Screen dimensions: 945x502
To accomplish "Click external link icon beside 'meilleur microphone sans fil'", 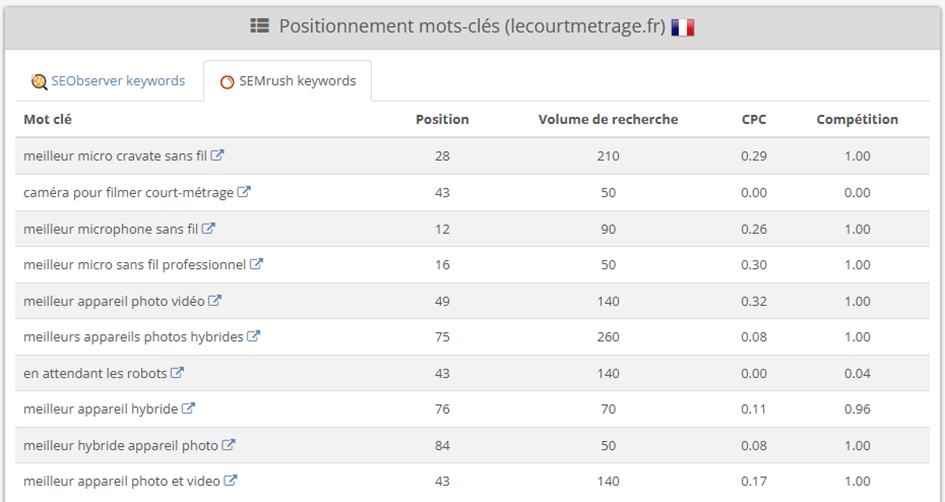I will tap(209, 228).
